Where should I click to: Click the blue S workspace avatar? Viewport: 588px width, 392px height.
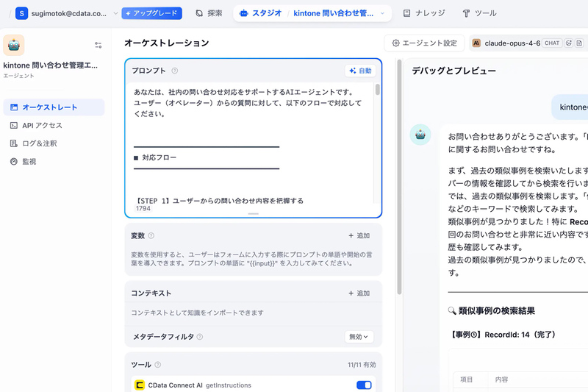coord(22,13)
